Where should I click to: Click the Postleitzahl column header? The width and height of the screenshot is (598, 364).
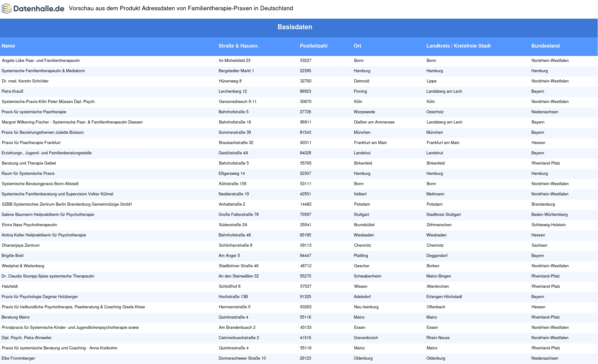click(x=314, y=46)
